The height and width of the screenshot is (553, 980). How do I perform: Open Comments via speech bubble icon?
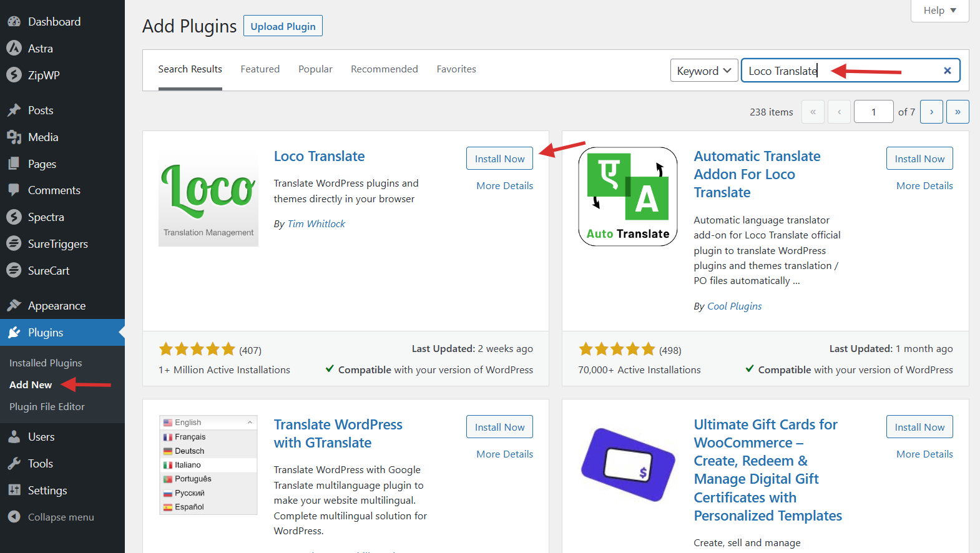pyautogui.click(x=14, y=190)
